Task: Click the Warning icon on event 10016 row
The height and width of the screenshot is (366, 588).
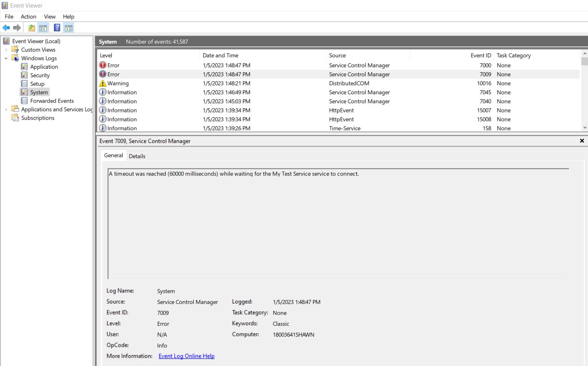Action: point(103,83)
